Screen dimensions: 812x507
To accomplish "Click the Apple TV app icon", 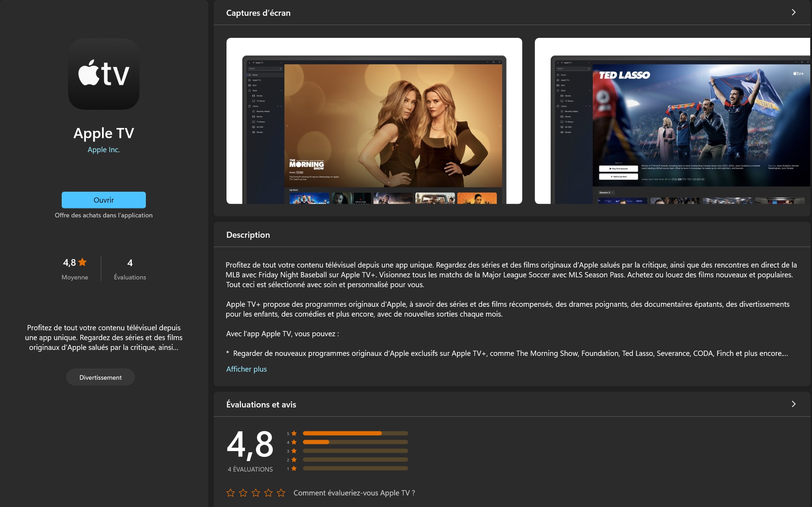I will (103, 74).
